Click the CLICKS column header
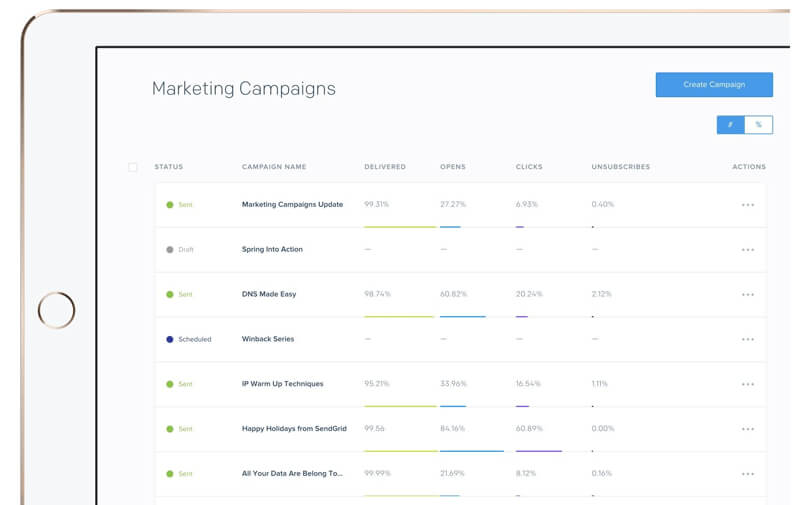800x505 pixels. click(x=529, y=167)
